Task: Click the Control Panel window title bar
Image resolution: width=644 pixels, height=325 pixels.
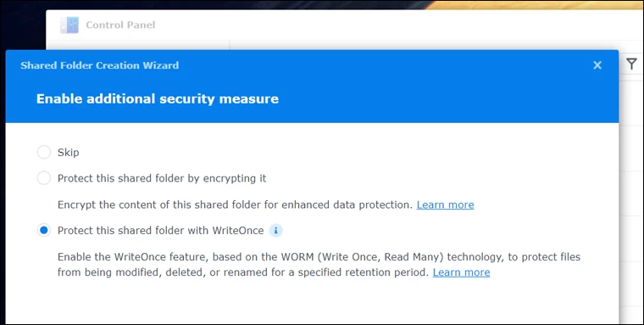Action: click(x=345, y=25)
